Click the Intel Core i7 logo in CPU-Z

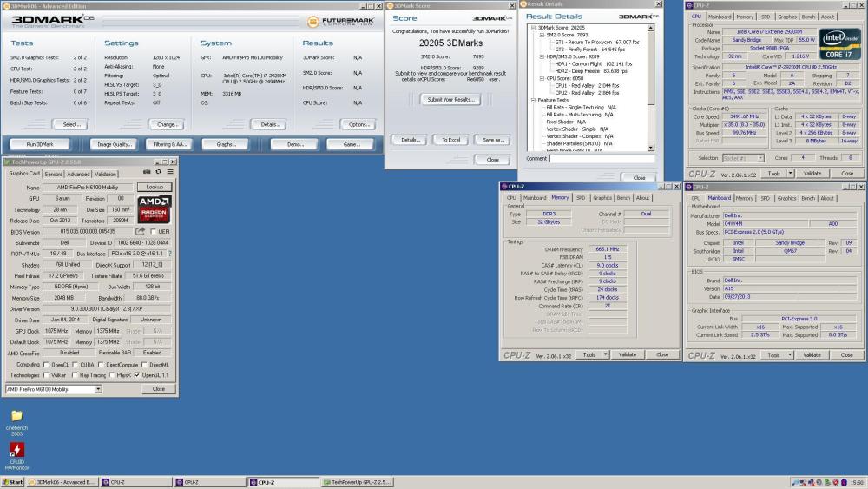pyautogui.click(x=839, y=44)
